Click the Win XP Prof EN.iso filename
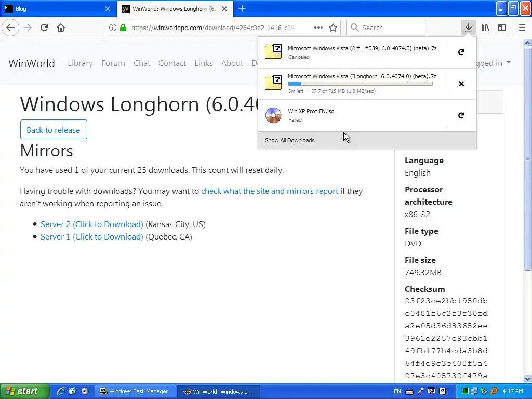532x399 pixels. point(311,111)
